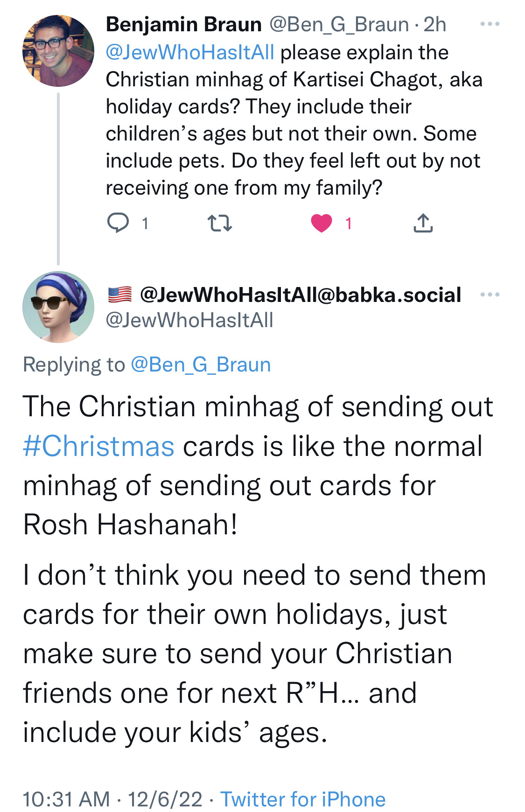
Task: Open JewWhoHasItAll's avatar with sunglasses
Action: [x=58, y=307]
